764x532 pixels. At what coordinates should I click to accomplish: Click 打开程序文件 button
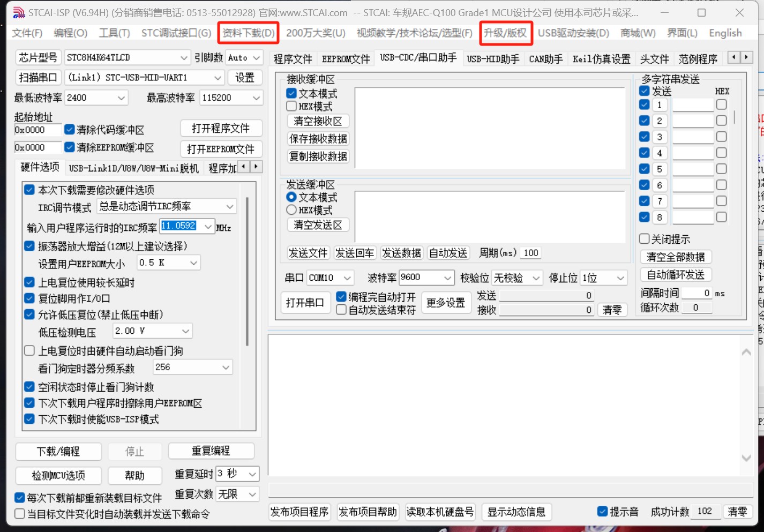pyautogui.click(x=221, y=128)
